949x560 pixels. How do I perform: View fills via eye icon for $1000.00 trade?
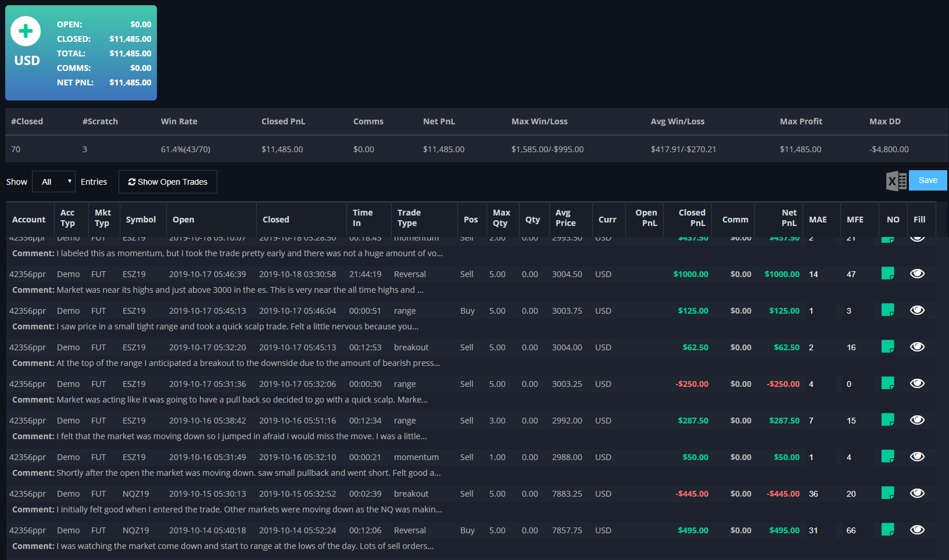click(917, 274)
